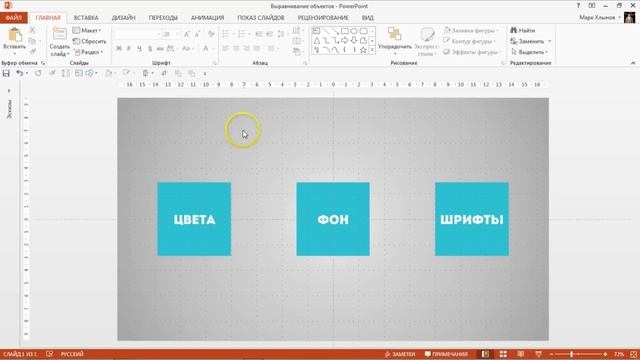Select the ФОН square on the slide
640x360 pixels.
pyautogui.click(x=333, y=219)
